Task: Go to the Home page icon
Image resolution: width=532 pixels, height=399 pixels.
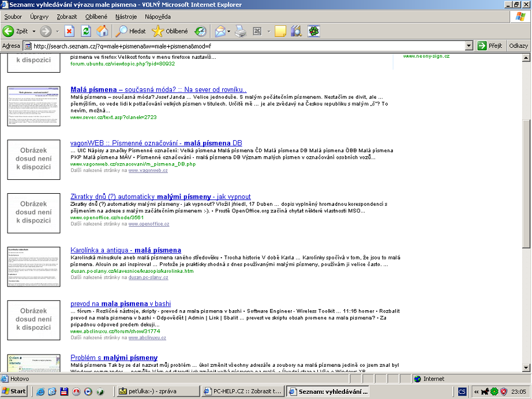Action: click(102, 31)
